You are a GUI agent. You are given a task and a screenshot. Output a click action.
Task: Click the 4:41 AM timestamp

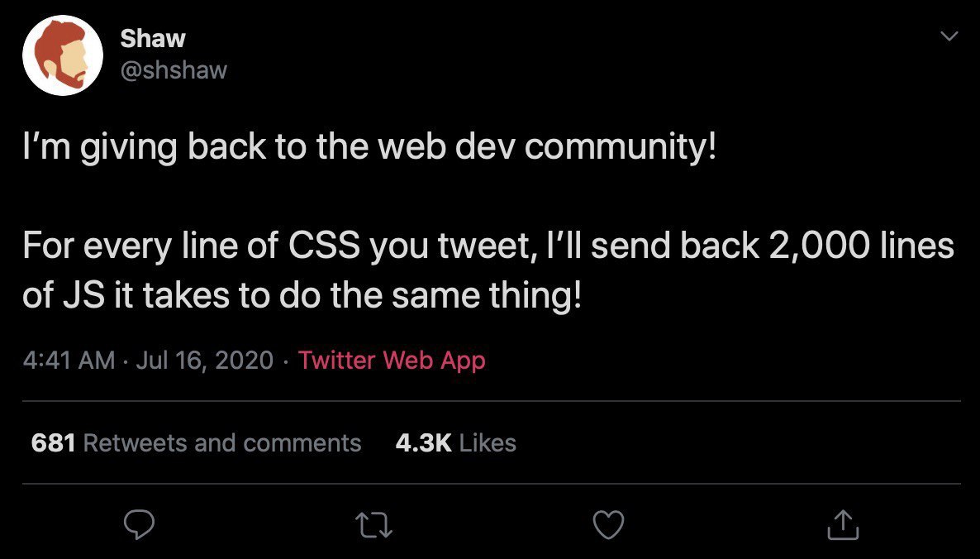[x=69, y=361]
